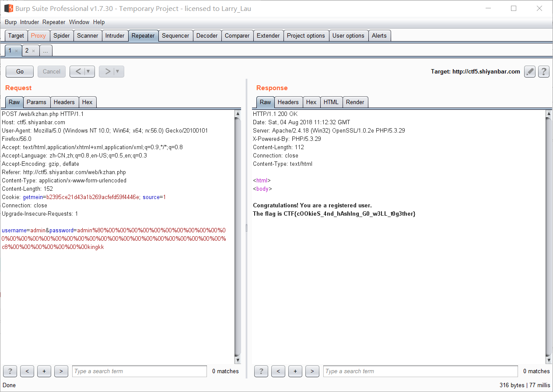
Task: Click the Target URL label text
Action: pos(476,72)
